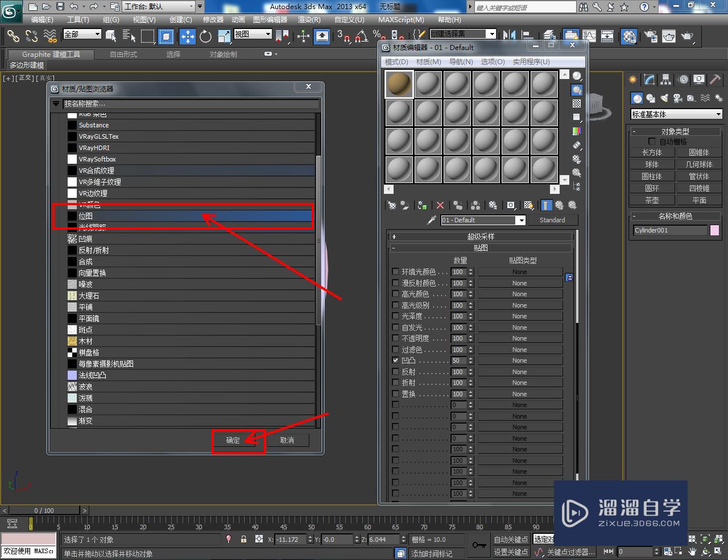Click the 茶壶 teapot primitive button
The height and width of the screenshot is (560, 728).
point(652,200)
